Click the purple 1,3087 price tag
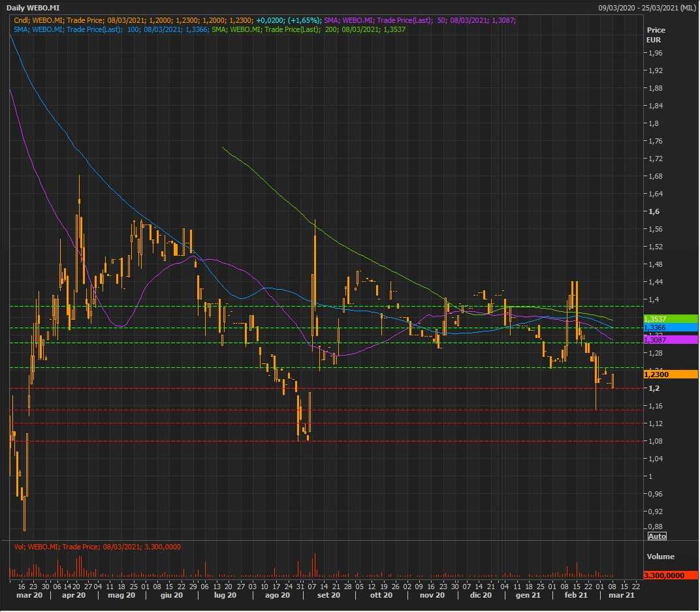Image resolution: width=700 pixels, height=612 pixels. click(x=661, y=340)
